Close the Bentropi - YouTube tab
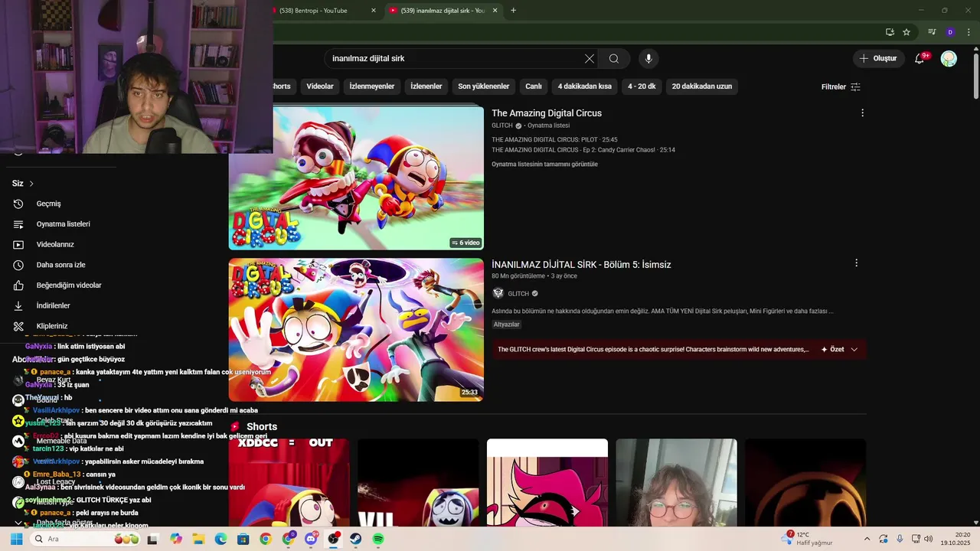The image size is (980, 551). pyautogui.click(x=374, y=11)
